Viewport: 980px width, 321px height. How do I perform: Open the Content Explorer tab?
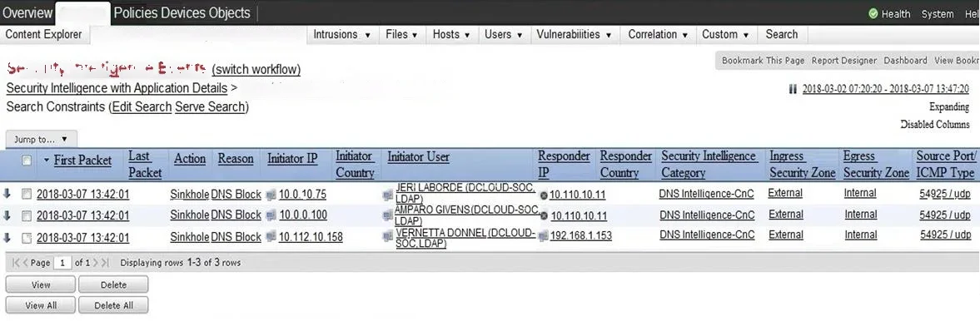pyautogui.click(x=44, y=34)
